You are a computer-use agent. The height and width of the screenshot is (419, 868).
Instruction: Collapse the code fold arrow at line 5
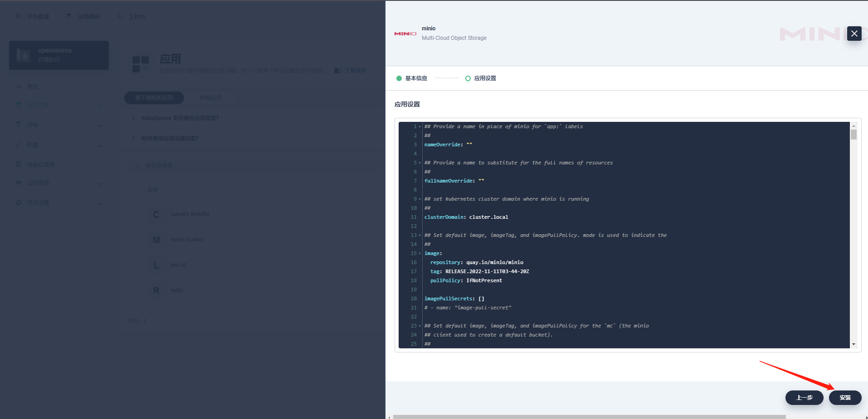420,163
